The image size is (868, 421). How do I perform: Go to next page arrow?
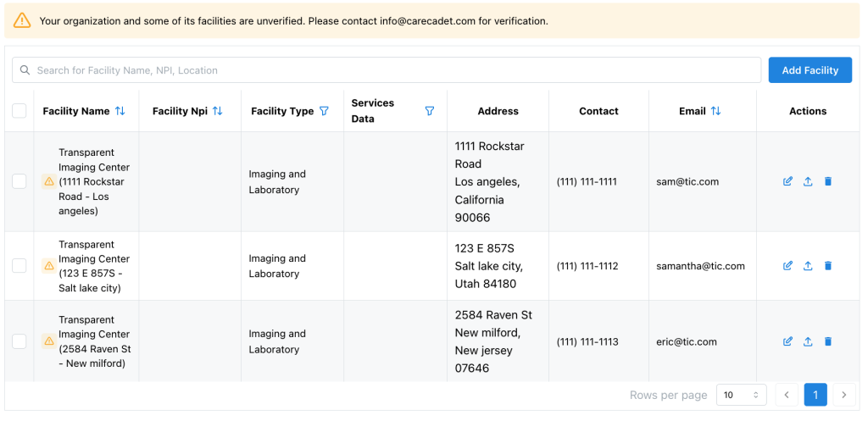point(843,395)
